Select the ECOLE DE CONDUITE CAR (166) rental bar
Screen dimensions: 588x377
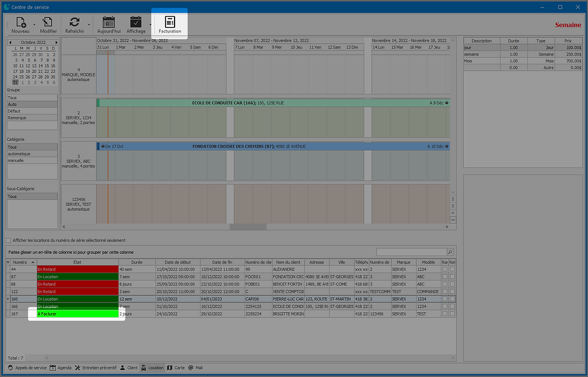[x=273, y=103]
